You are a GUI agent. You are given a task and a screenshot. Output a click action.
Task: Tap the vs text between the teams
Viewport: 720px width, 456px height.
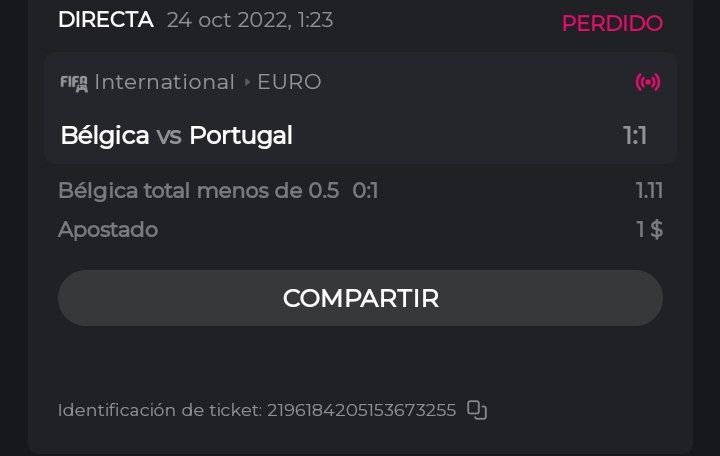click(169, 136)
